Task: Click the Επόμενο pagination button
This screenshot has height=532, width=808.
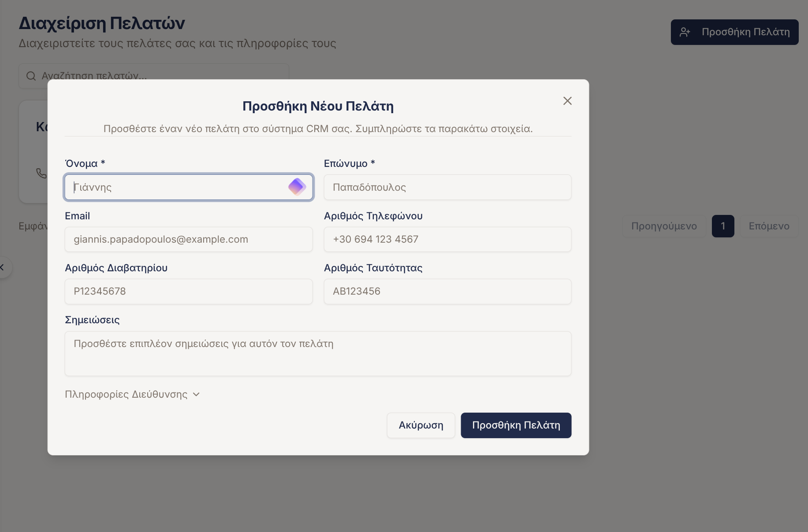Action: tap(769, 226)
